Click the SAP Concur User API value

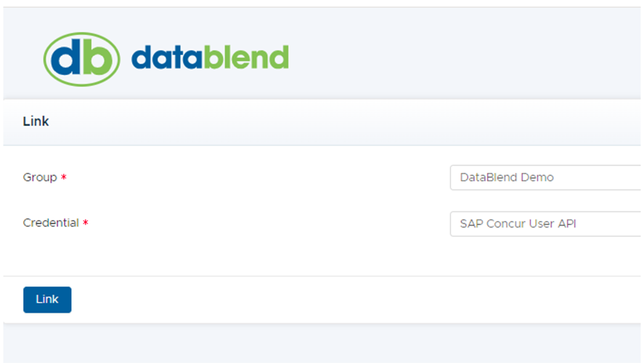click(x=518, y=224)
